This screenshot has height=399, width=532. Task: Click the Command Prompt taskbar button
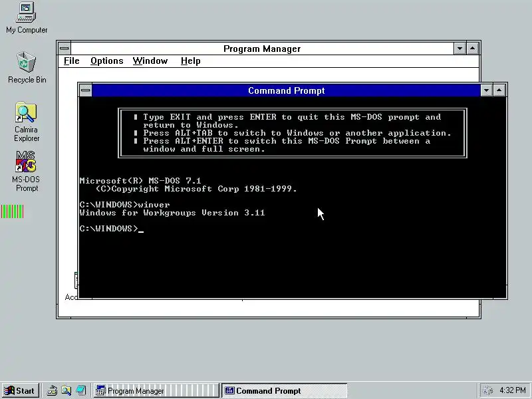(285, 391)
